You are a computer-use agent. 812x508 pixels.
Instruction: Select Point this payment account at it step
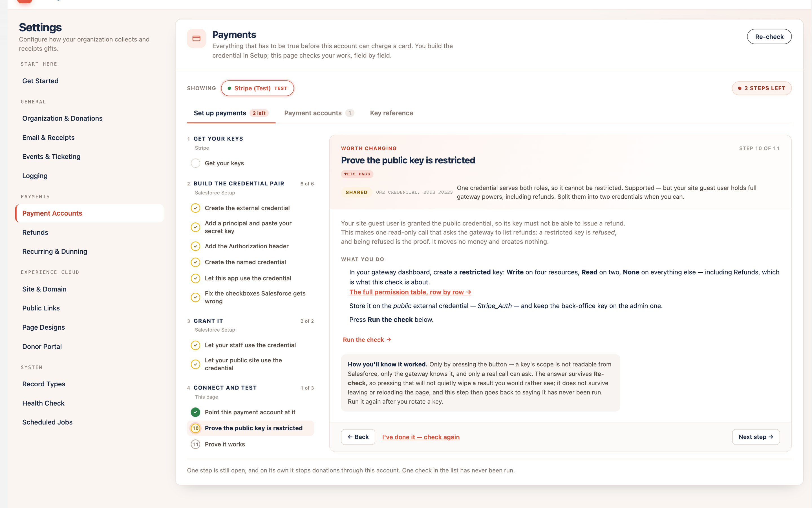point(250,412)
